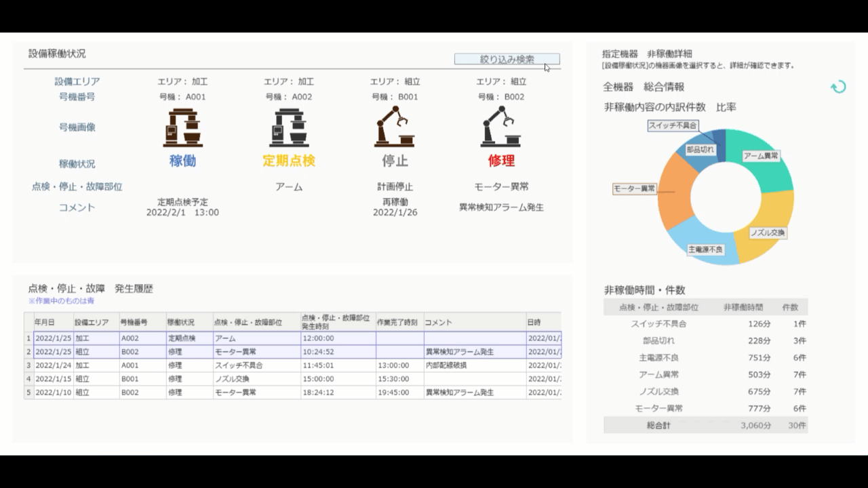Click the コメント column header in history table

[475, 322]
